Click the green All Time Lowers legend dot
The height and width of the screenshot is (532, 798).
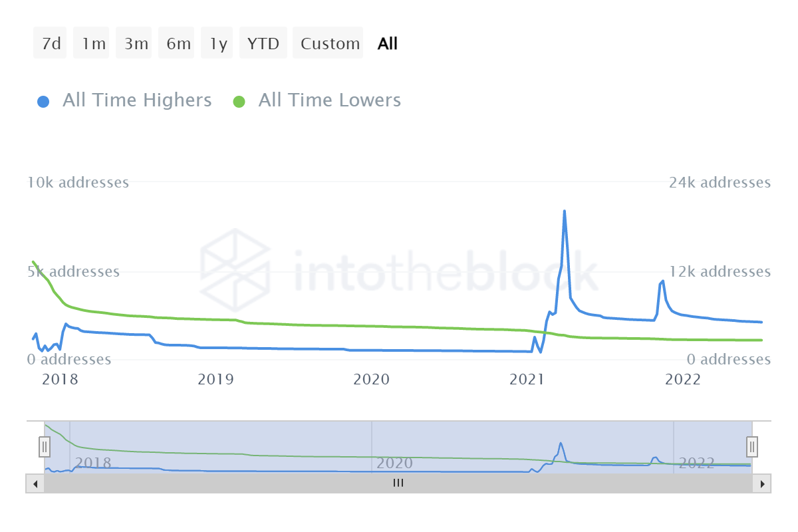click(x=239, y=102)
